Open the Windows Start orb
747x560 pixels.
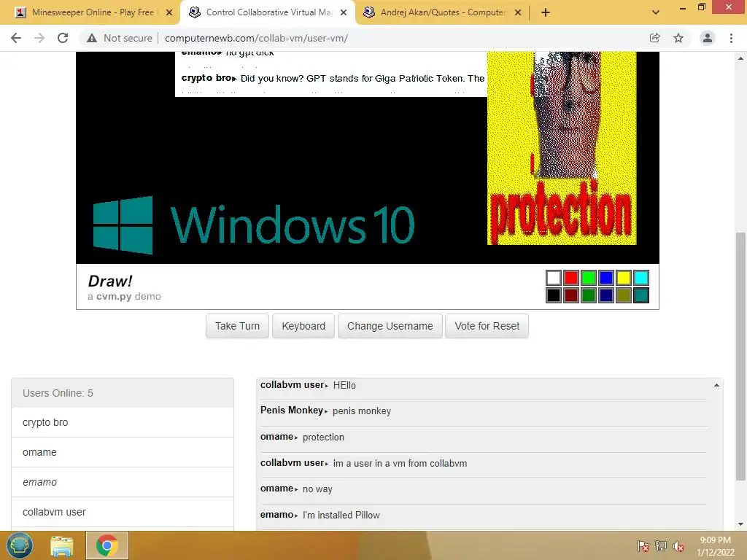point(19,545)
